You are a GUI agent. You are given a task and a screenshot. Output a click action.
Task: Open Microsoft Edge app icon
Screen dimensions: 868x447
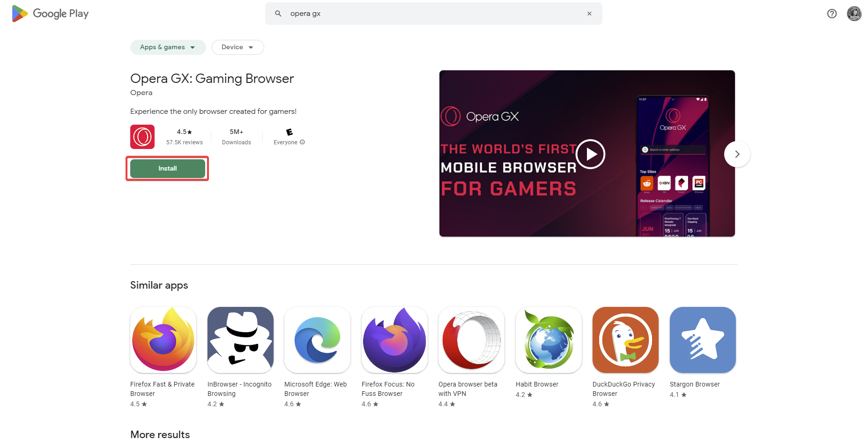click(x=318, y=340)
